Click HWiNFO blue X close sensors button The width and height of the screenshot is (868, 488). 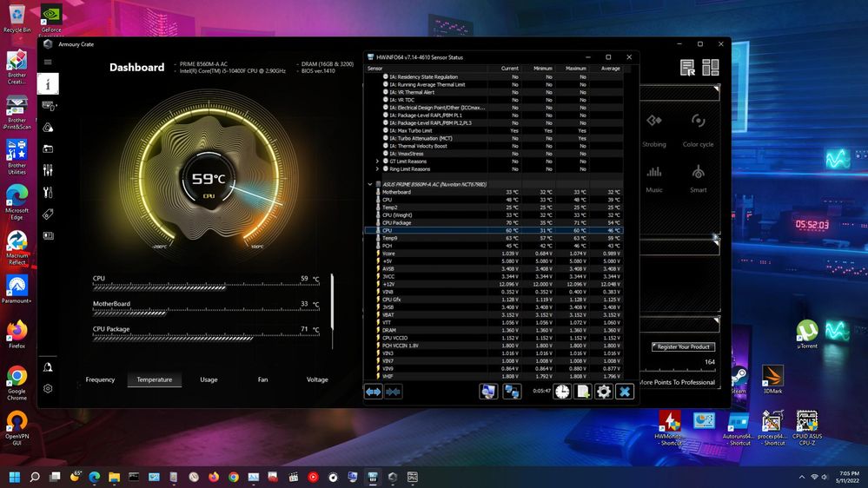pyautogui.click(x=625, y=391)
